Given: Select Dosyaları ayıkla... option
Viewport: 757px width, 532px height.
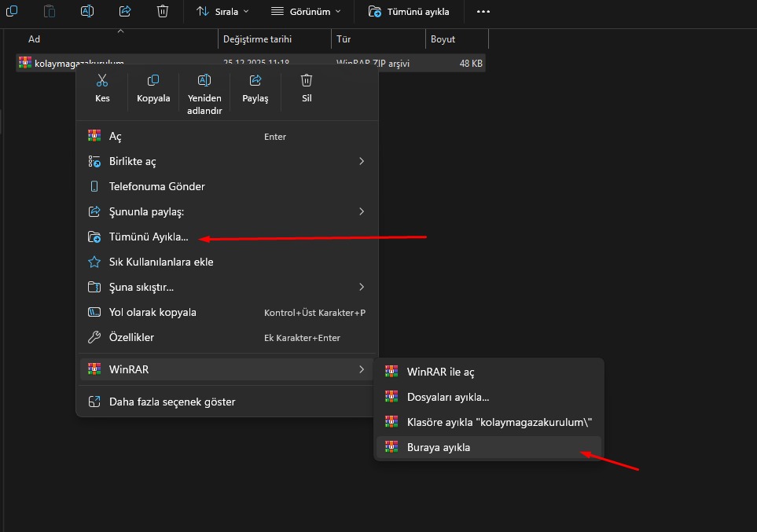Looking at the screenshot, I should (447, 397).
